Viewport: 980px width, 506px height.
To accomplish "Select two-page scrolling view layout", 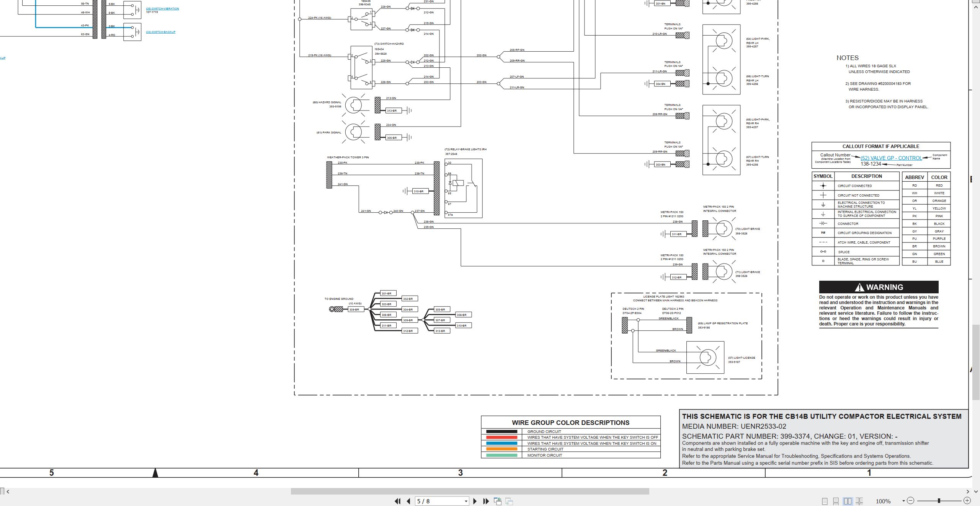I will pos(859,501).
